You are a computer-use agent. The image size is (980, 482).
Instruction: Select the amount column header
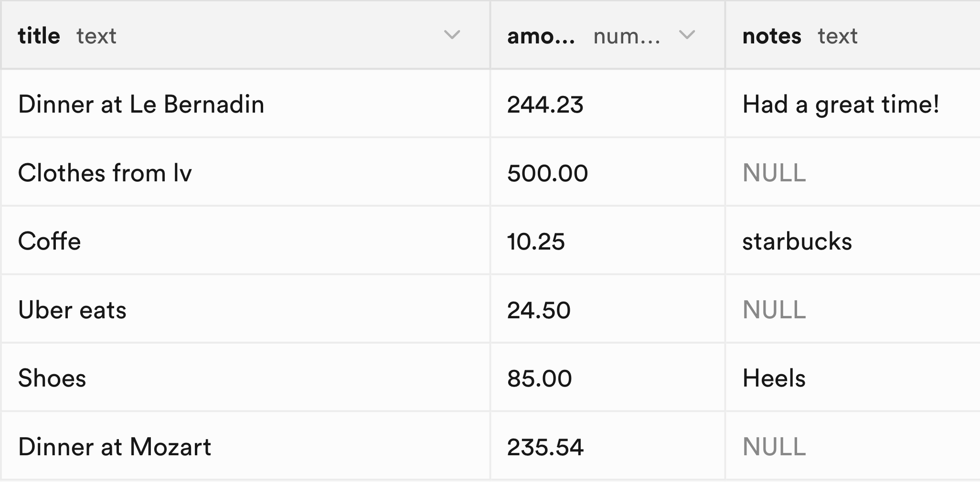(x=541, y=36)
